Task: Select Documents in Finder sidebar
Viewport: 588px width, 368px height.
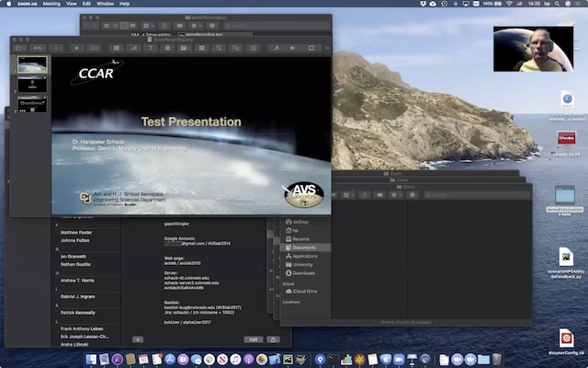Action: pos(305,247)
